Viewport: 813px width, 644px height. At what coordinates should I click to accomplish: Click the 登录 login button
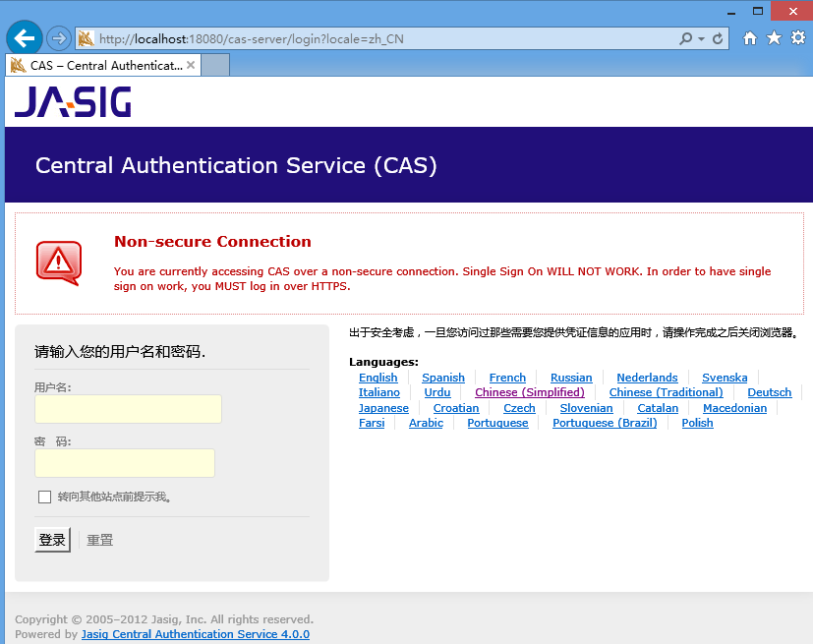[52, 540]
